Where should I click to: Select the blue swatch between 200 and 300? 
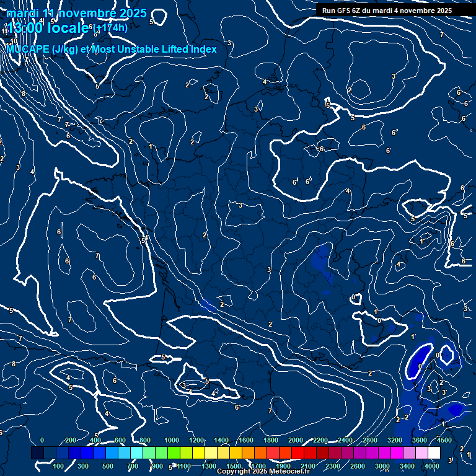click(x=75, y=452)
